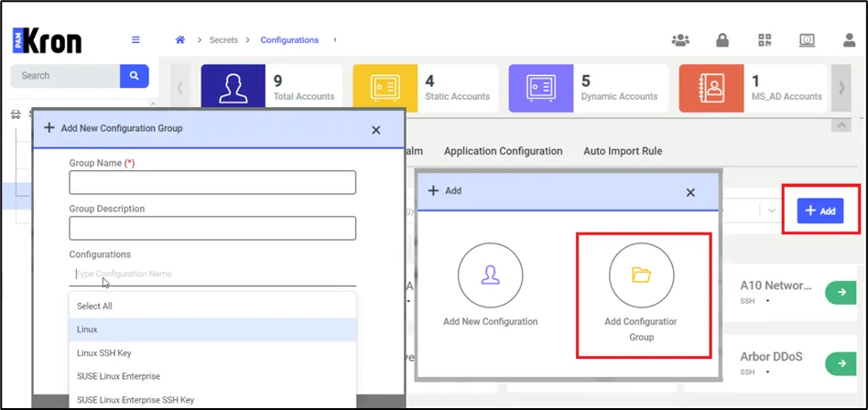Click the Total Accounts person icon tile
The image size is (868, 410).
233,86
